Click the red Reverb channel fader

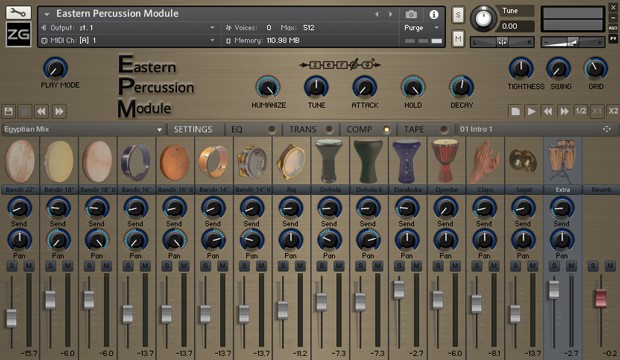pos(601,298)
